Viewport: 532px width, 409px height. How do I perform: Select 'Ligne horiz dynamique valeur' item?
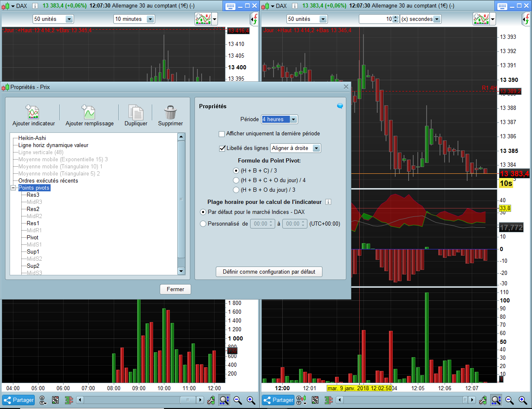54,145
